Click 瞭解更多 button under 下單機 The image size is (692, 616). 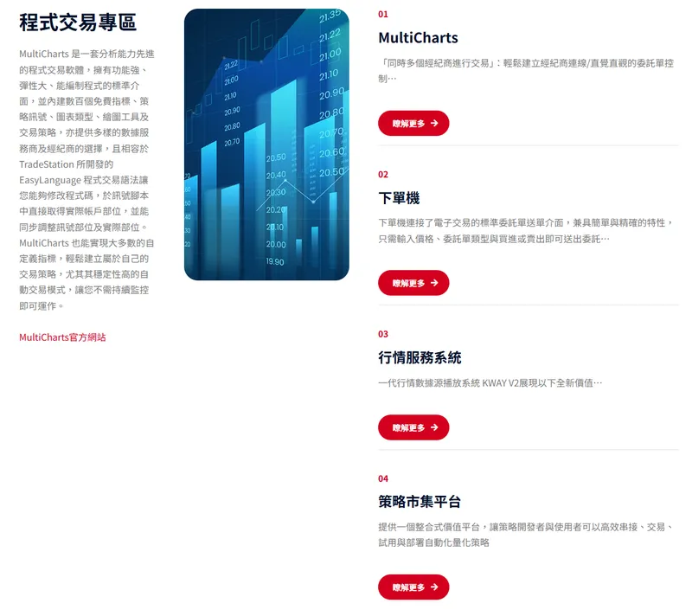(413, 283)
